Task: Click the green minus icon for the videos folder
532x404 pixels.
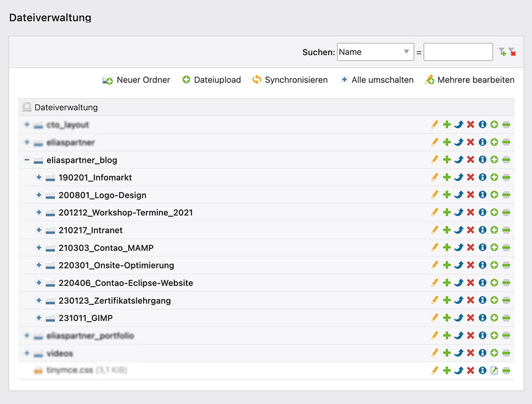Action: pos(506,353)
